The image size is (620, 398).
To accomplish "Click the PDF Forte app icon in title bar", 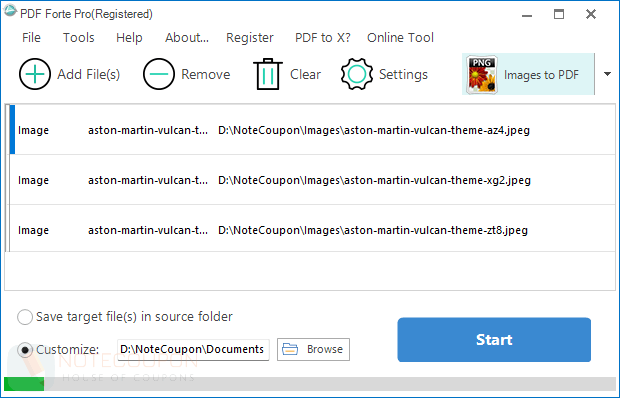I will (10, 11).
